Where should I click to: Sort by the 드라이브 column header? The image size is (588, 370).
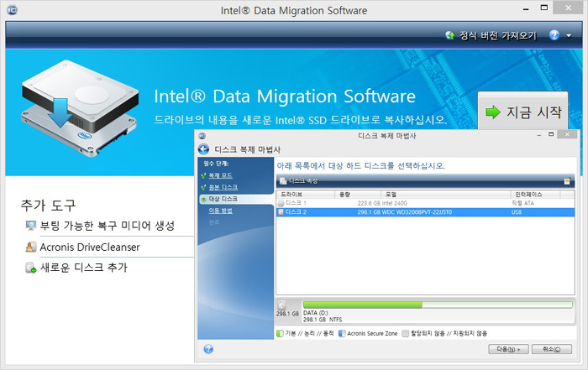click(306, 195)
